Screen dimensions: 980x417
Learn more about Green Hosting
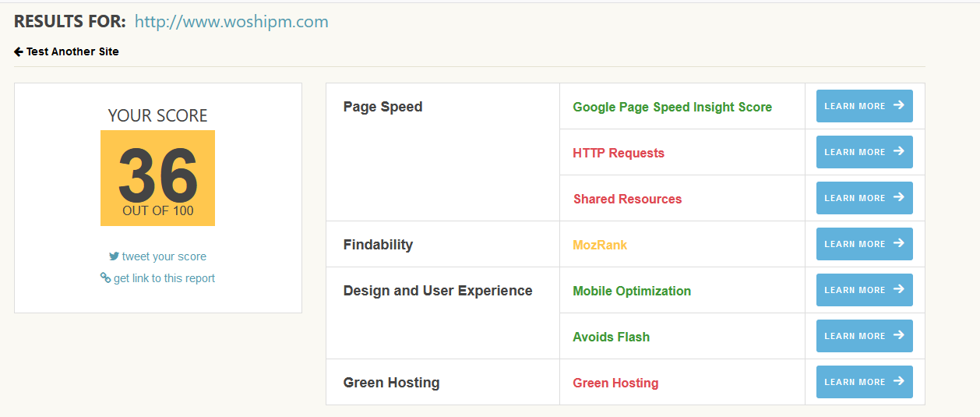864,382
